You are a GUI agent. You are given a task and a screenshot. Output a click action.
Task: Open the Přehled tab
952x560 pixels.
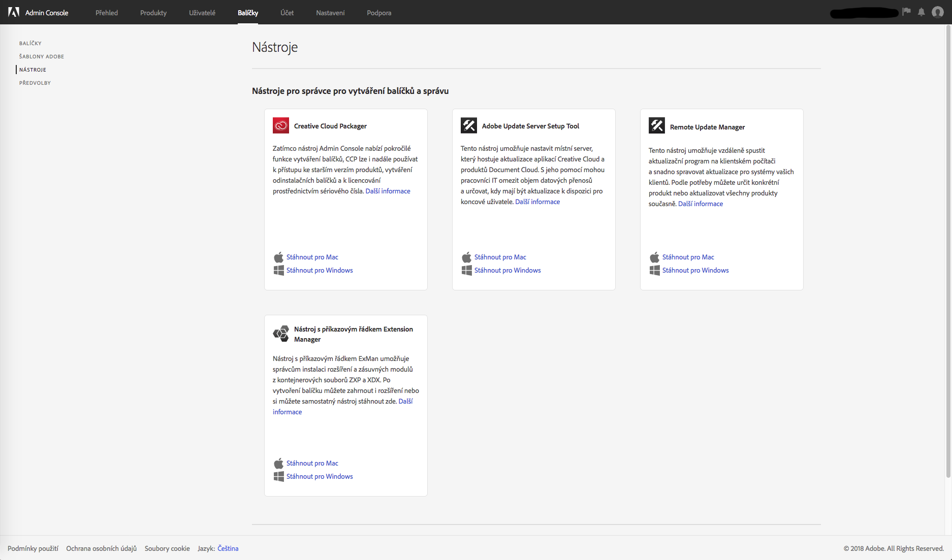[107, 13]
